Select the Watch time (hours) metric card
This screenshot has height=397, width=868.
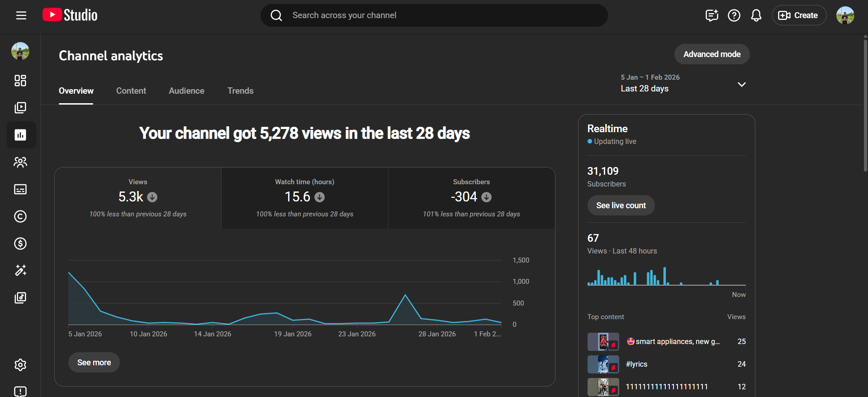[x=304, y=198]
